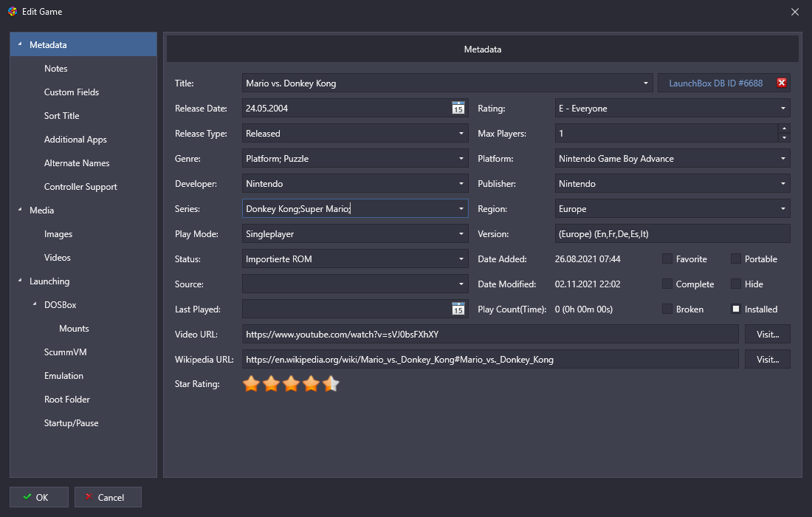
Task: Open ScummVM settings
Action: [65, 352]
